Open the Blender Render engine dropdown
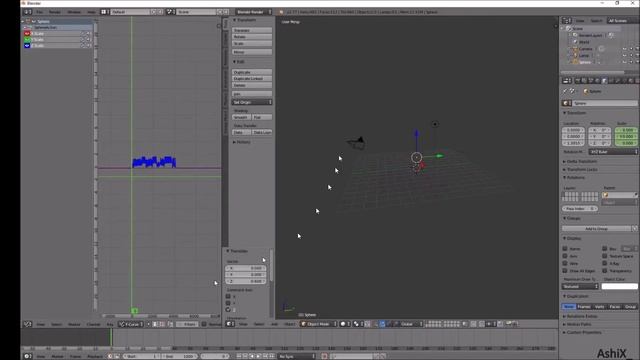Image resolution: width=640 pixels, height=360 pixels. click(253, 12)
